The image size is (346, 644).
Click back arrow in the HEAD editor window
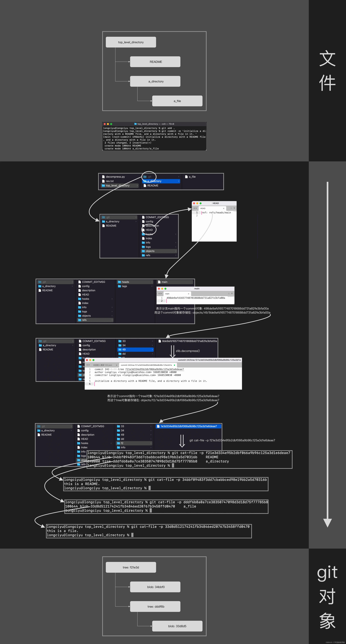coord(194,208)
